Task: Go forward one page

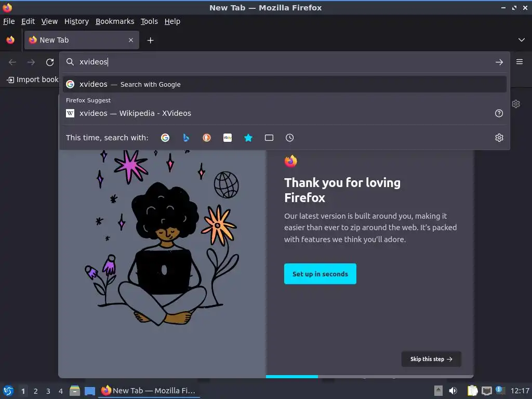Action: [31, 62]
